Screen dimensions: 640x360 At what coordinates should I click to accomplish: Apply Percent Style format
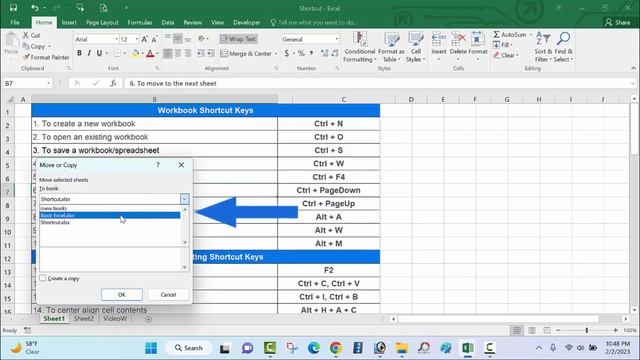coord(301,53)
